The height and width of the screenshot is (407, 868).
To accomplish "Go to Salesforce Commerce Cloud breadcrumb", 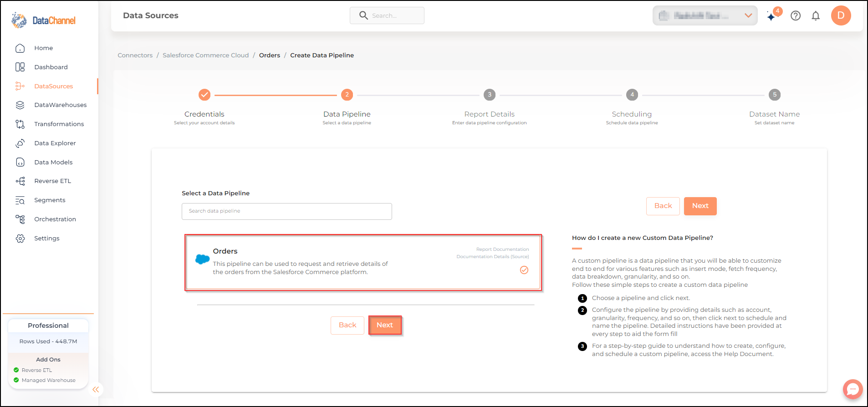I will [206, 55].
